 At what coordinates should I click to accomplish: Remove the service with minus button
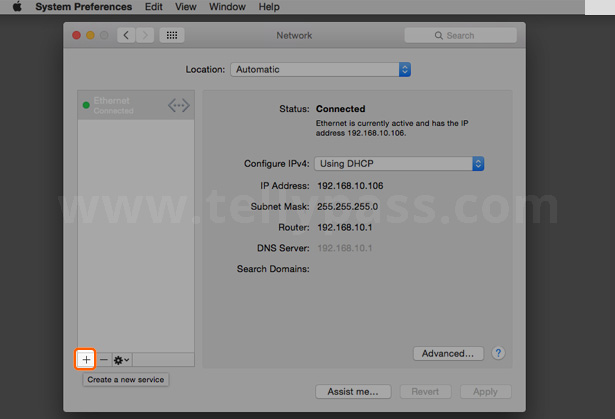click(104, 359)
